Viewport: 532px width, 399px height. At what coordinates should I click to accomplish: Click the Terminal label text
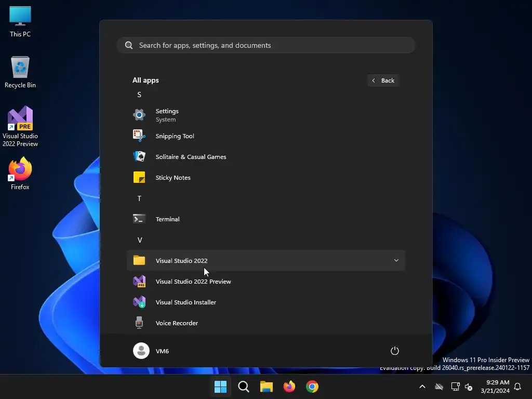point(168,219)
